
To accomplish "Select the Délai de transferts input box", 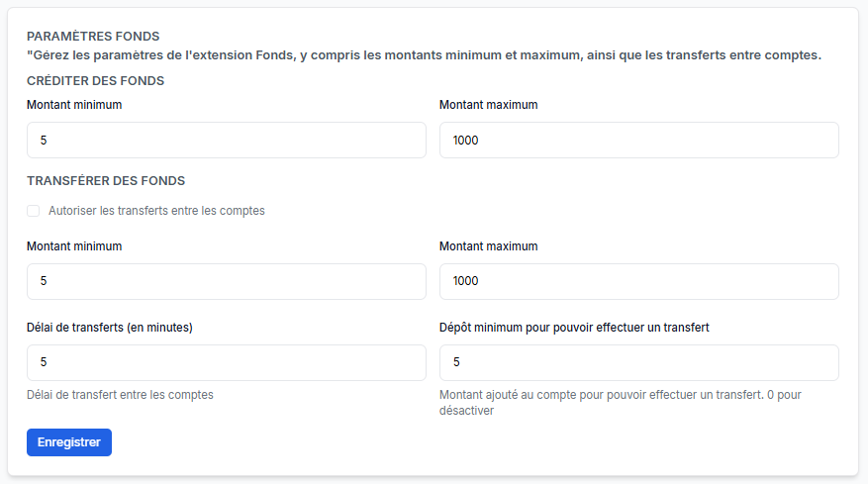I will [x=226, y=362].
